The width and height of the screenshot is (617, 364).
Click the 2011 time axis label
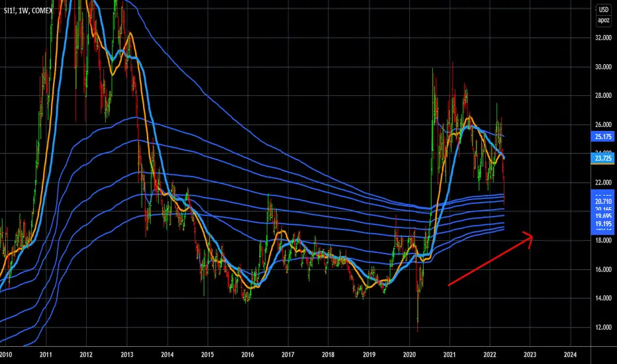coord(46,355)
